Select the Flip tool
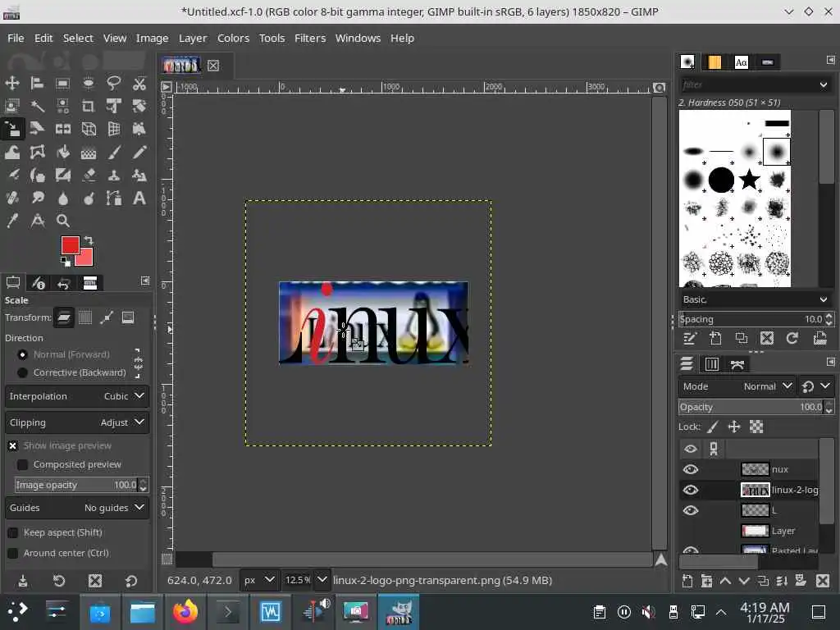Viewport: 840px width, 630px height. (x=62, y=129)
